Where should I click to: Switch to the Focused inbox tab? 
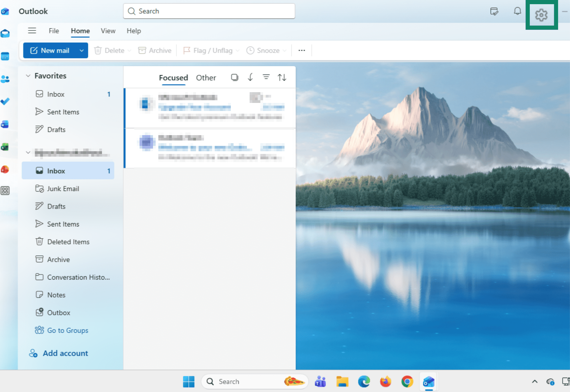173,78
